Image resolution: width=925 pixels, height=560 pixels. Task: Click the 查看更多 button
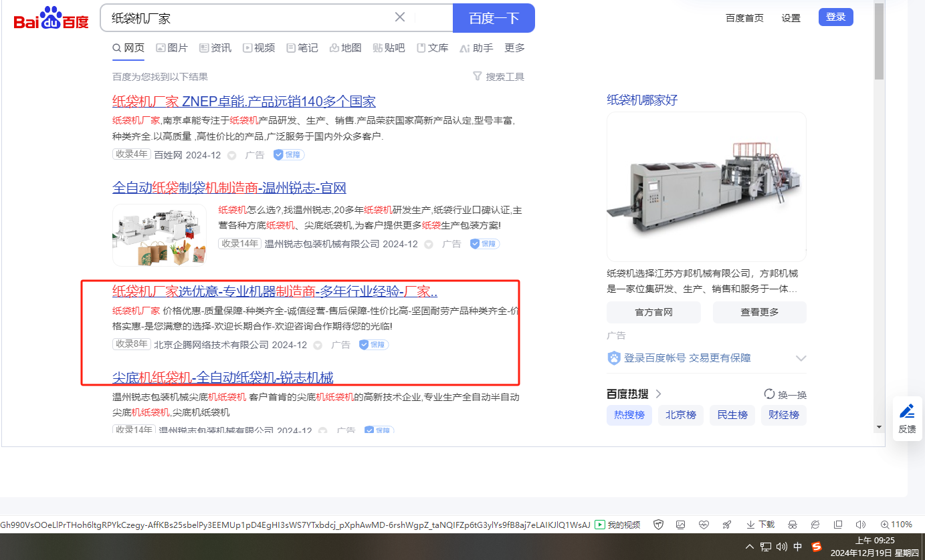click(x=760, y=312)
